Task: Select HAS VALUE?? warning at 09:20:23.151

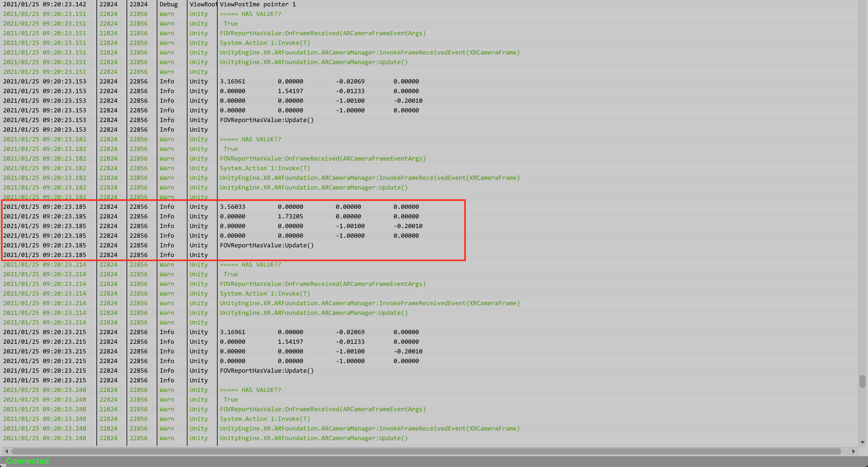Action: pos(250,14)
